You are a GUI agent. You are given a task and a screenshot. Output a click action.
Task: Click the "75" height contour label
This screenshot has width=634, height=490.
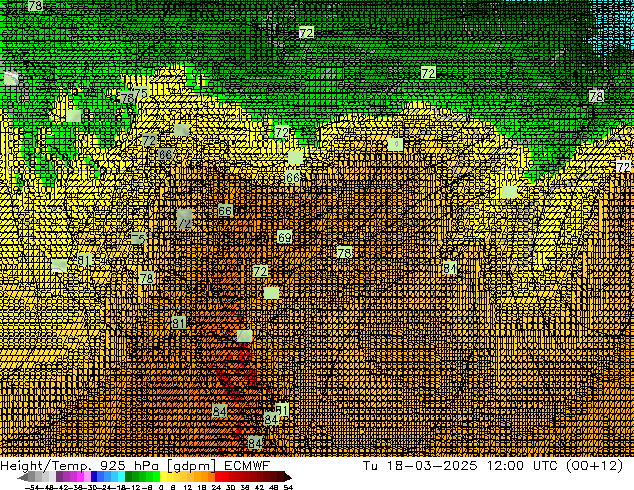(141, 93)
